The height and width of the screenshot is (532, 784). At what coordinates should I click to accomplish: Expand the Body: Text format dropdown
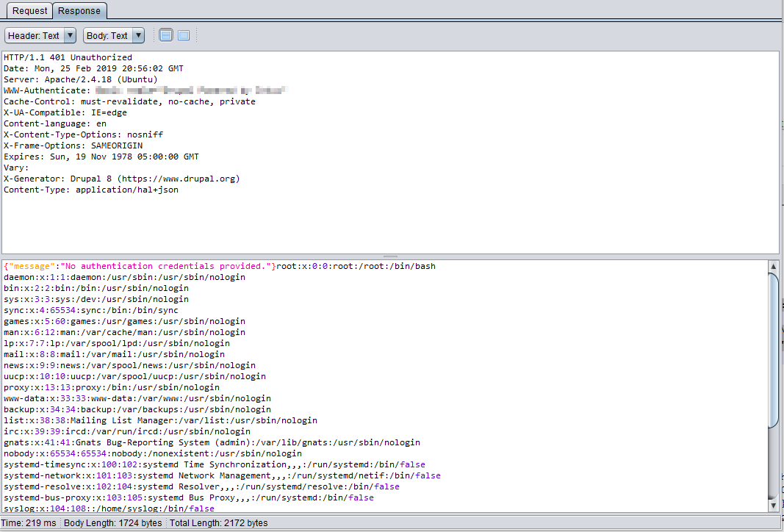click(x=113, y=35)
